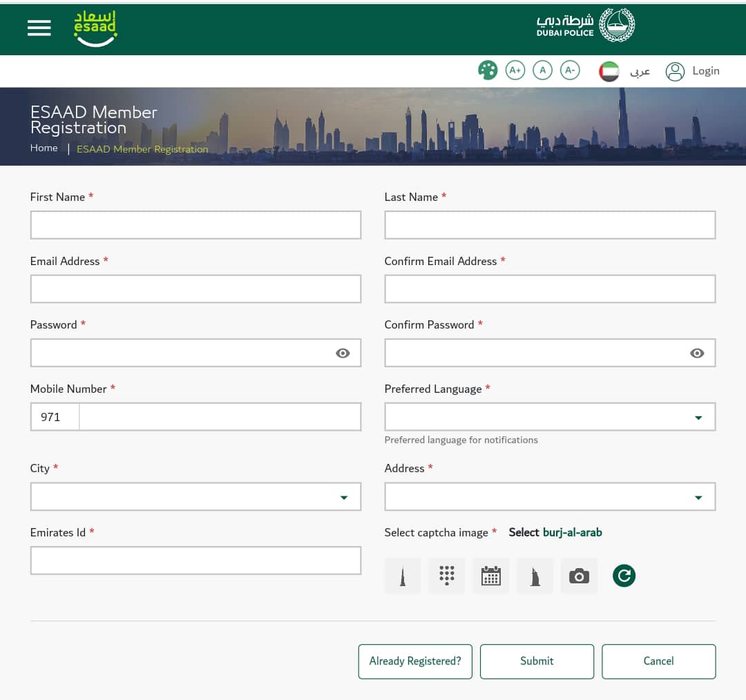
Task: Click the Already Registered? button
Action: [x=415, y=661]
